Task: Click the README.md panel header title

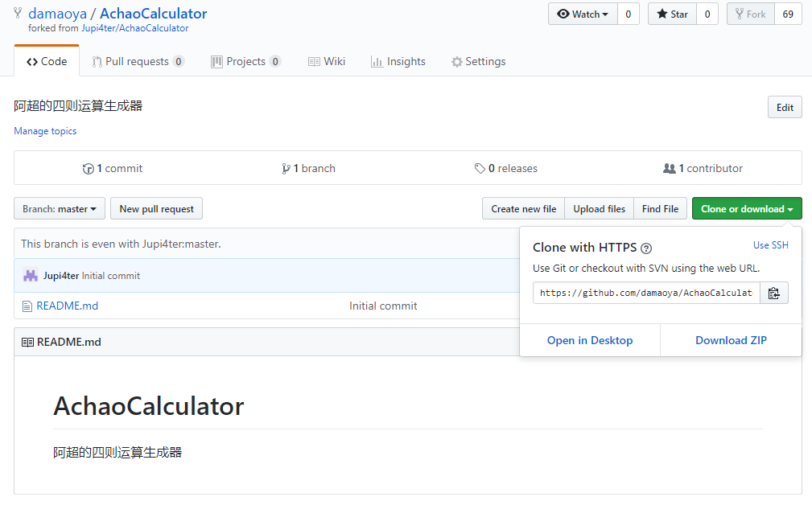Action: (x=69, y=342)
